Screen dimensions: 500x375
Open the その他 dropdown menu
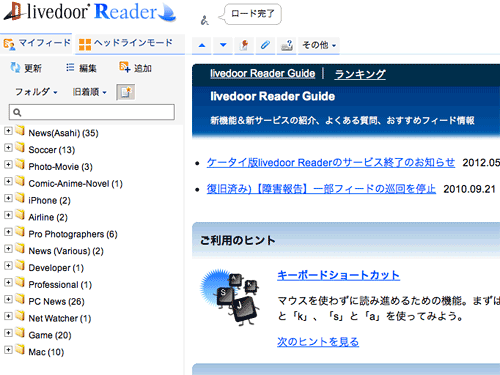[319, 45]
